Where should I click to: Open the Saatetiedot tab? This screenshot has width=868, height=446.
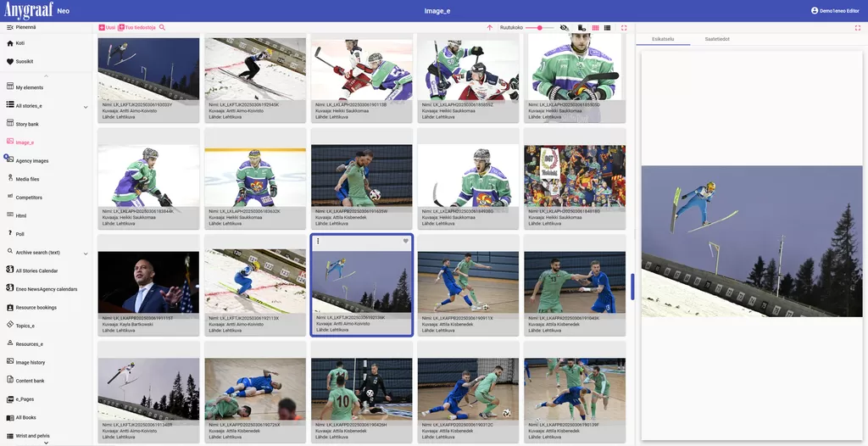pyautogui.click(x=717, y=39)
